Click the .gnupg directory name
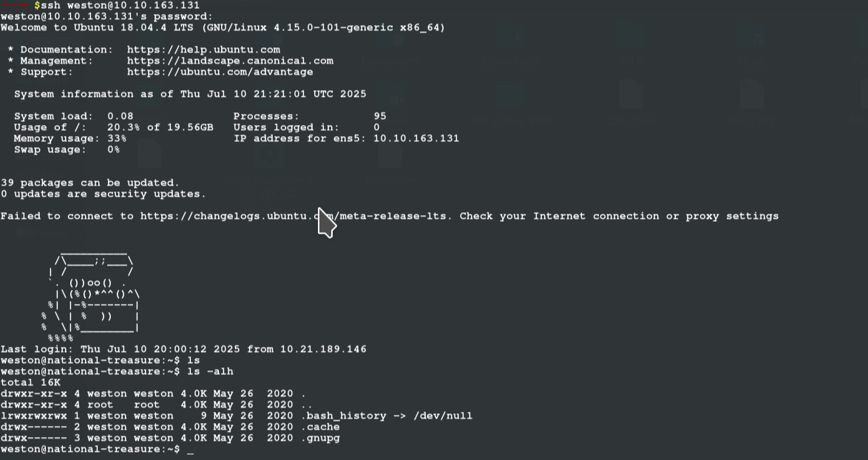 point(321,438)
